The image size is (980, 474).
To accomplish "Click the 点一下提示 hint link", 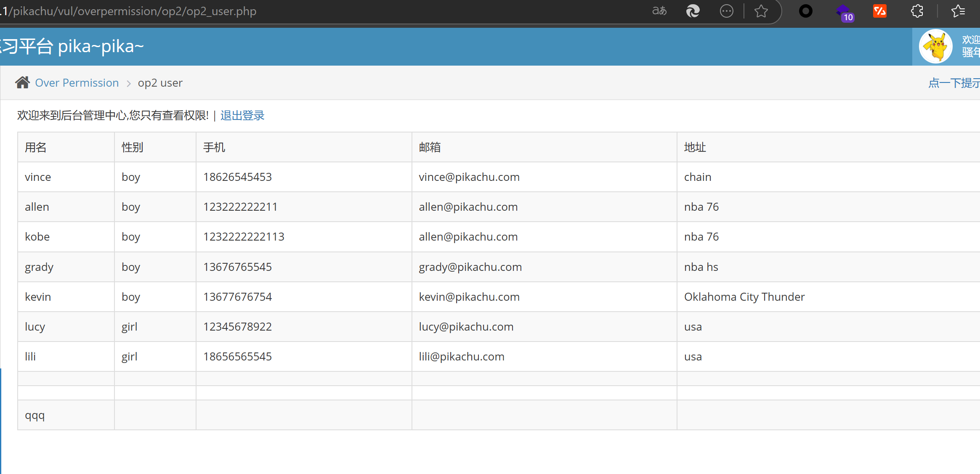I will pos(954,83).
